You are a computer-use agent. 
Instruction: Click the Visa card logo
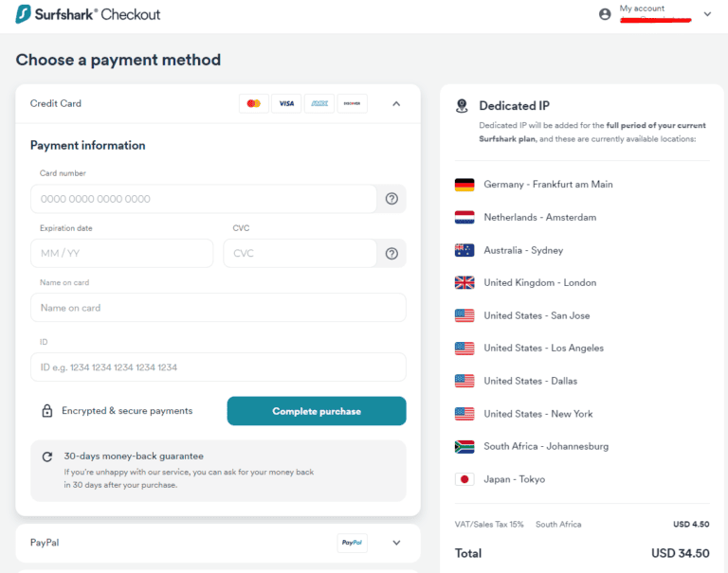[x=286, y=103]
